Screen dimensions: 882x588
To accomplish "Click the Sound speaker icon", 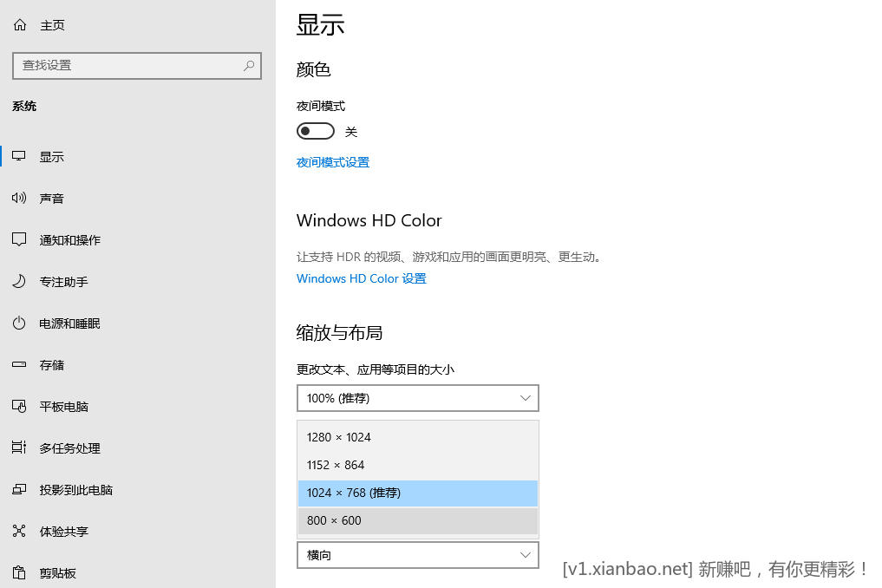I will pos(19,198).
